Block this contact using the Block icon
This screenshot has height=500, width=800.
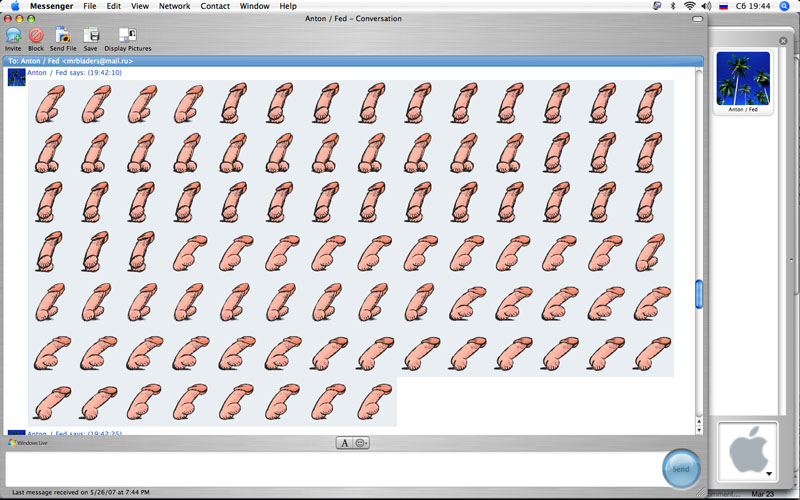[x=36, y=36]
